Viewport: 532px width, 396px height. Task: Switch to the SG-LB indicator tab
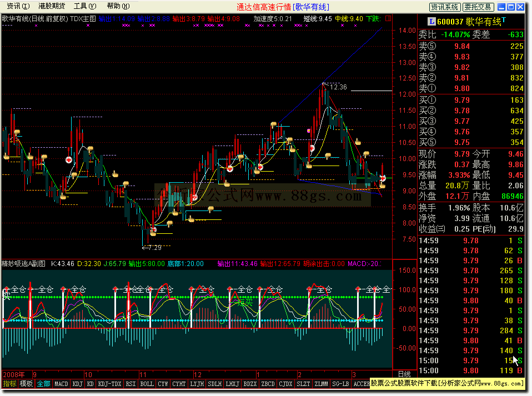[x=340, y=384]
